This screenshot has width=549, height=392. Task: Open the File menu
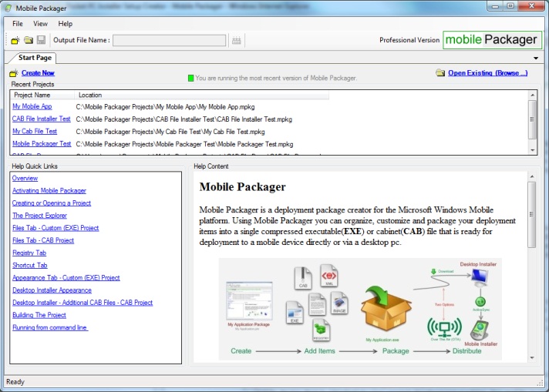click(18, 24)
